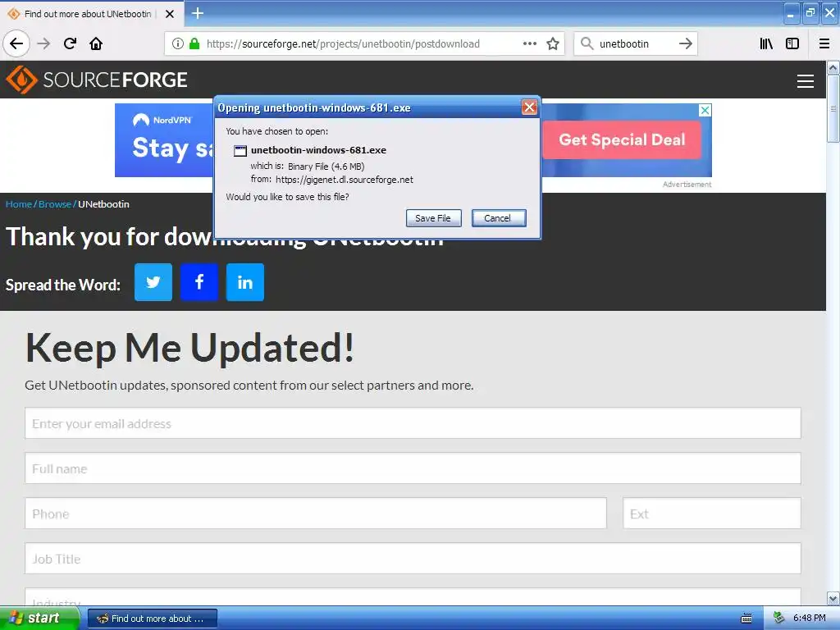This screenshot has width=840, height=630.
Task: Click the file name unetbootin-windows-681.exe
Action: (x=318, y=150)
